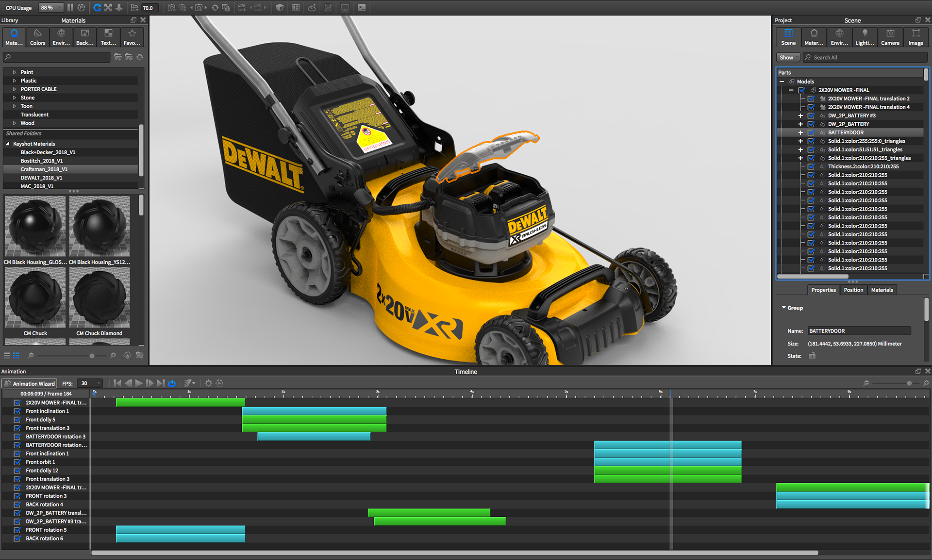
Task: Toggle visibility of Solid.1:color:51:51:51_triangles
Action: click(811, 149)
